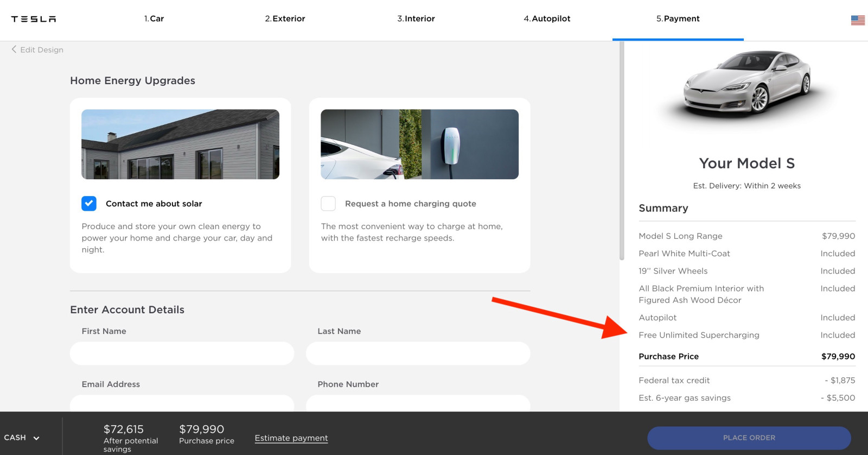Click the Tesla logo

34,19
